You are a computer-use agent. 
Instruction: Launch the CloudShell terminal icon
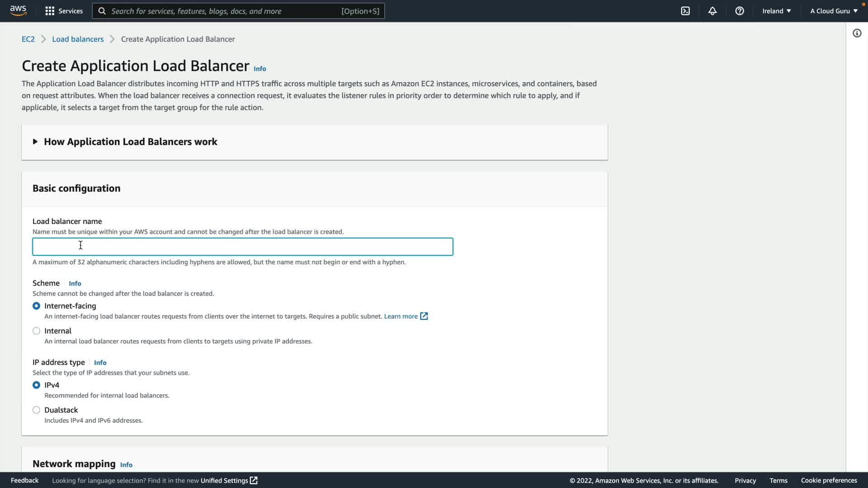(x=685, y=11)
